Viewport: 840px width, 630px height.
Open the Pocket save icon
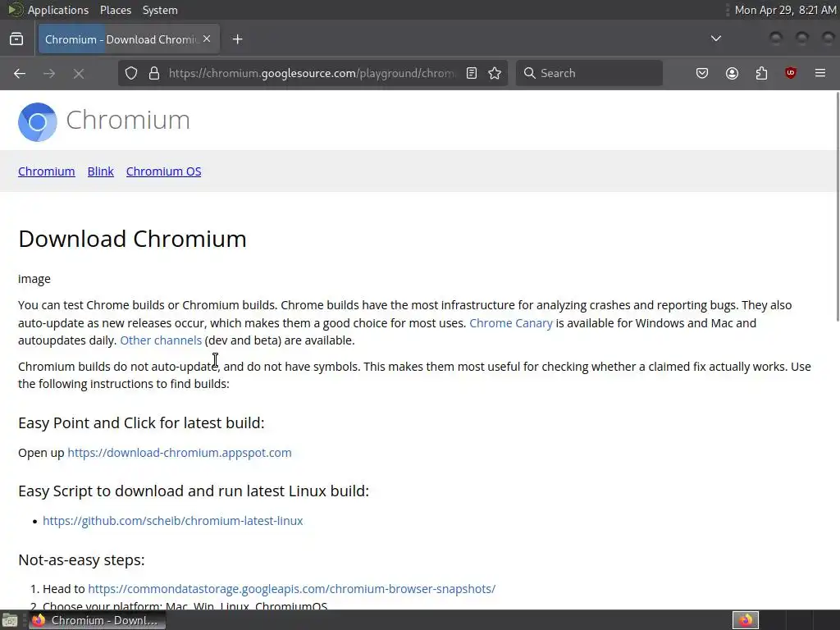point(702,73)
